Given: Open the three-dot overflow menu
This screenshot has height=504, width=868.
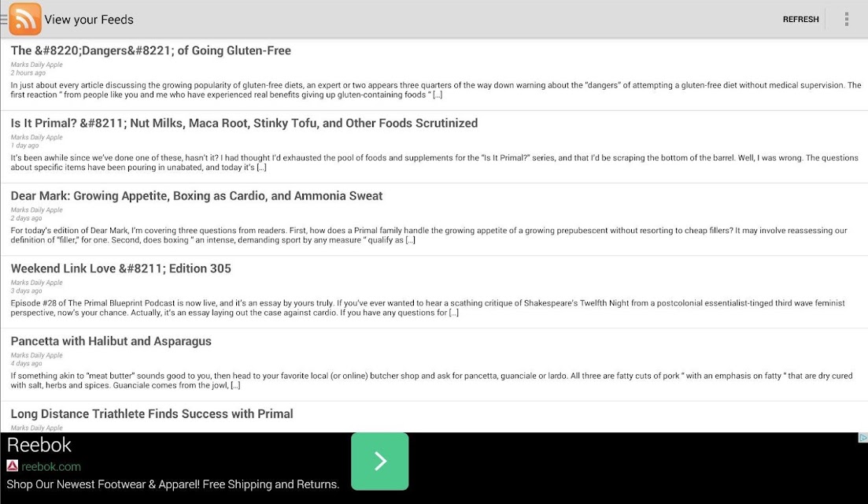Looking at the screenshot, I should (x=847, y=19).
